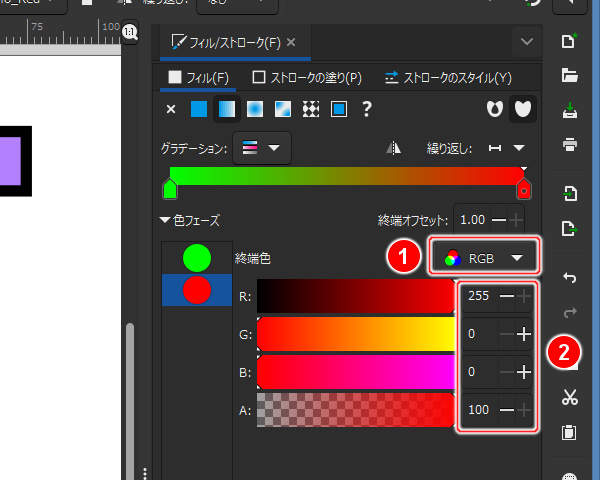The height and width of the screenshot is (480, 600).
Task: Click the open file folder icon
Action: tap(569, 75)
